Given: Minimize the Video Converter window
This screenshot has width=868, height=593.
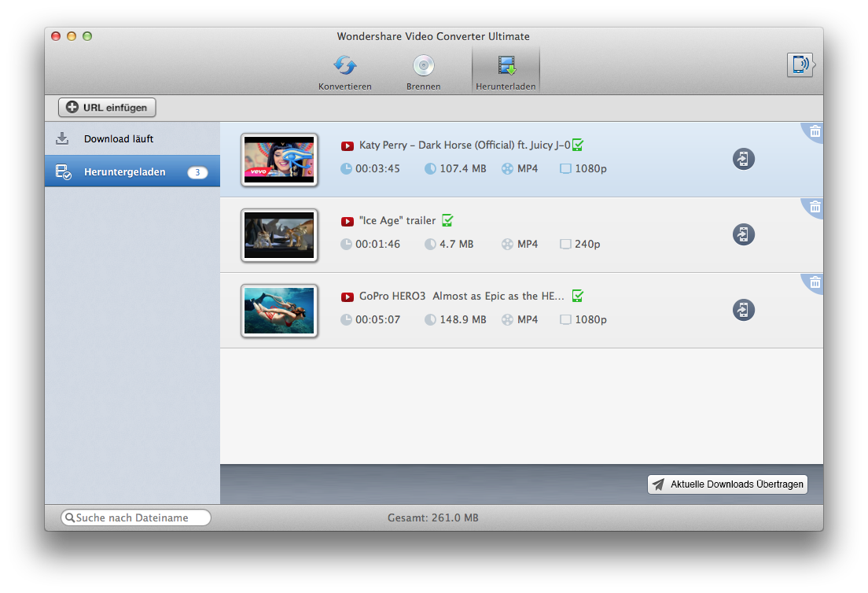Looking at the screenshot, I should (x=72, y=36).
